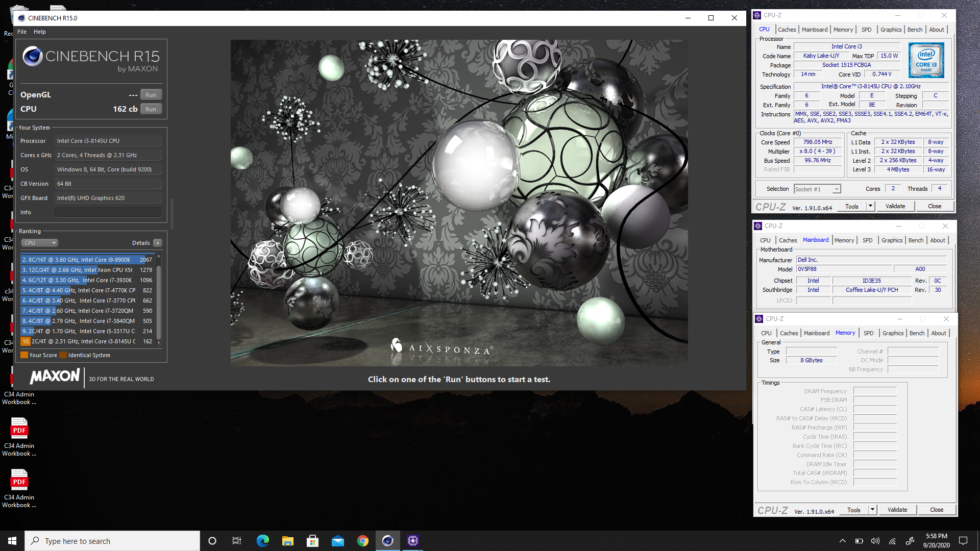
Task: Open Memory tab in top CPU-Z window
Action: pyautogui.click(x=843, y=30)
